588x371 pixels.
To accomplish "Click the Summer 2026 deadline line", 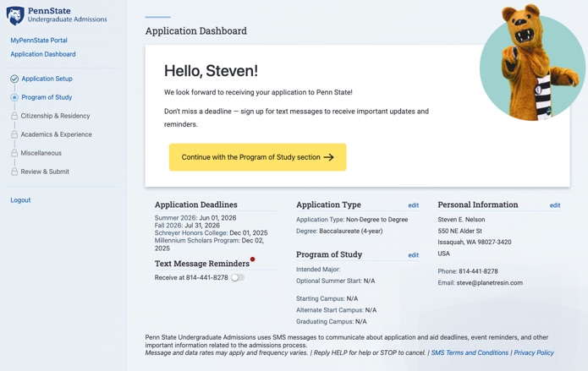I will coord(195,218).
